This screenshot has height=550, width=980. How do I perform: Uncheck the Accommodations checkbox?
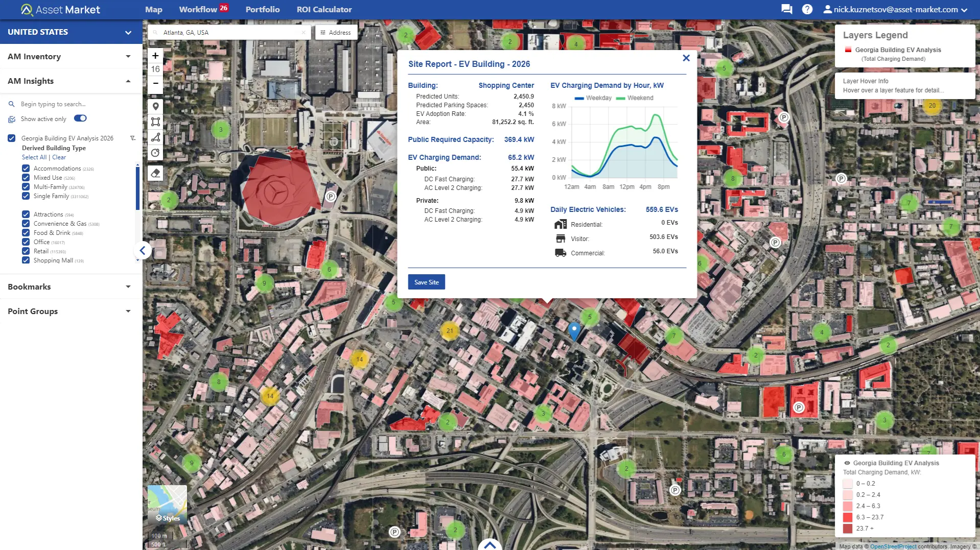26,169
